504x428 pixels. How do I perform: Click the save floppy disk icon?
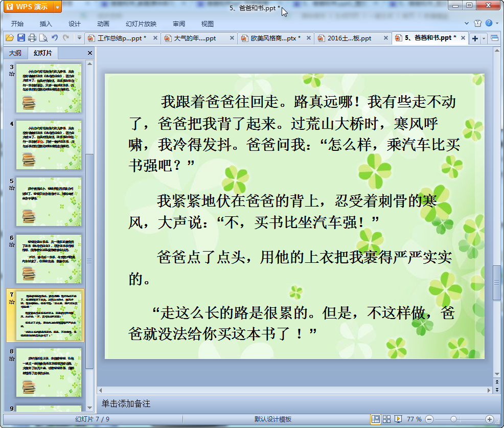click(x=21, y=38)
